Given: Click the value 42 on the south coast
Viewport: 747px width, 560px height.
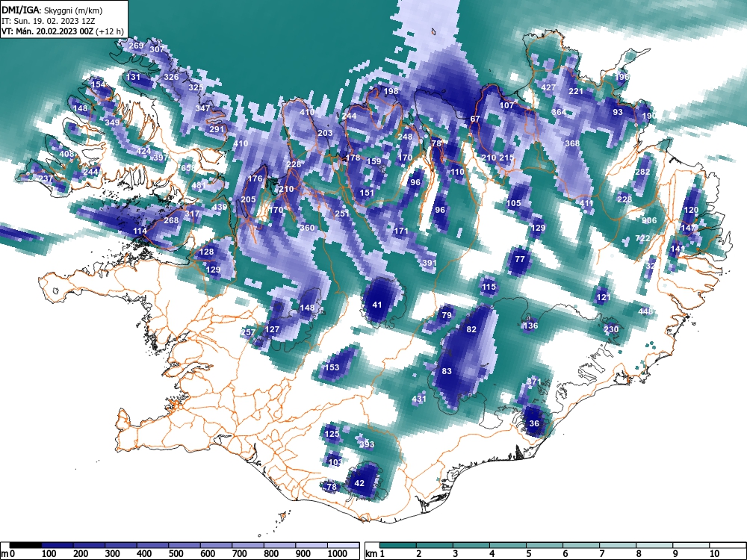Looking at the screenshot, I should (x=359, y=483).
